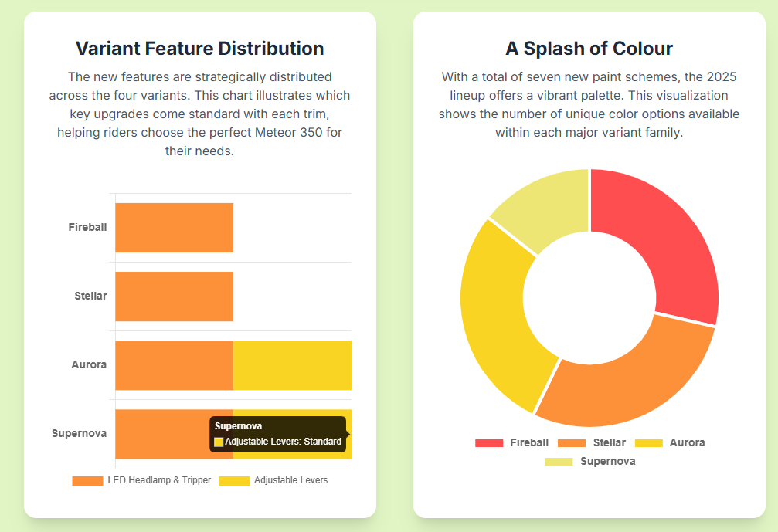This screenshot has width=778, height=532.
Task: Click the A Splash of Colour heading
Action: pos(589,49)
